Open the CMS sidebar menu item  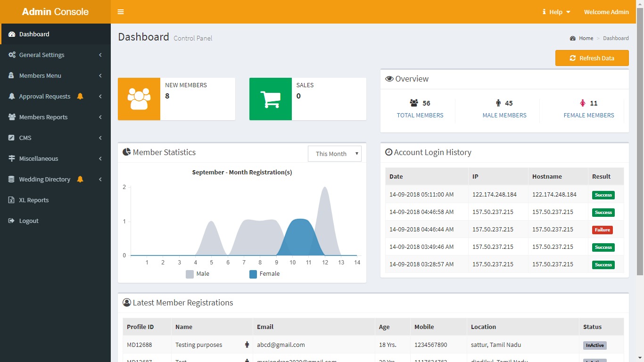pos(25,138)
